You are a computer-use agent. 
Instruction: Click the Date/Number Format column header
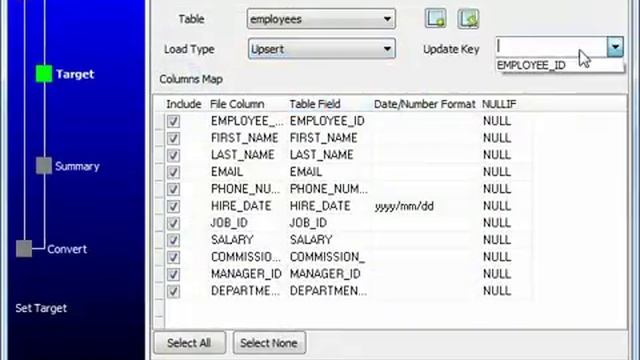[424, 104]
